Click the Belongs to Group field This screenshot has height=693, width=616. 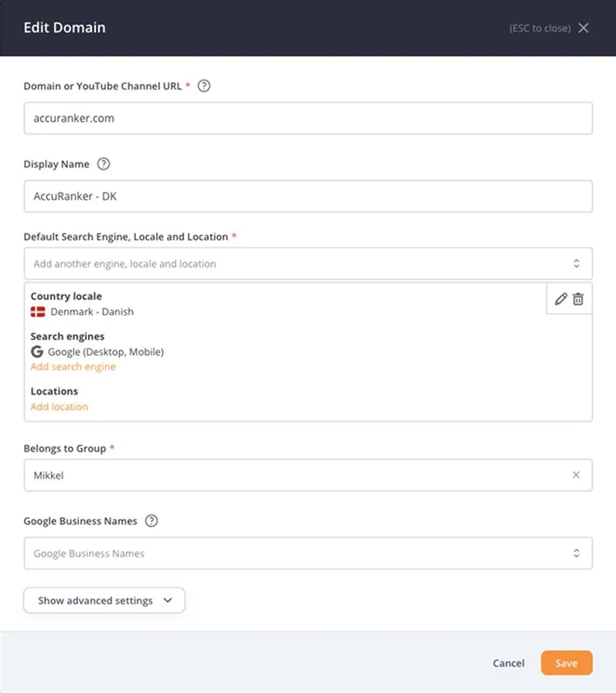pos(294,475)
